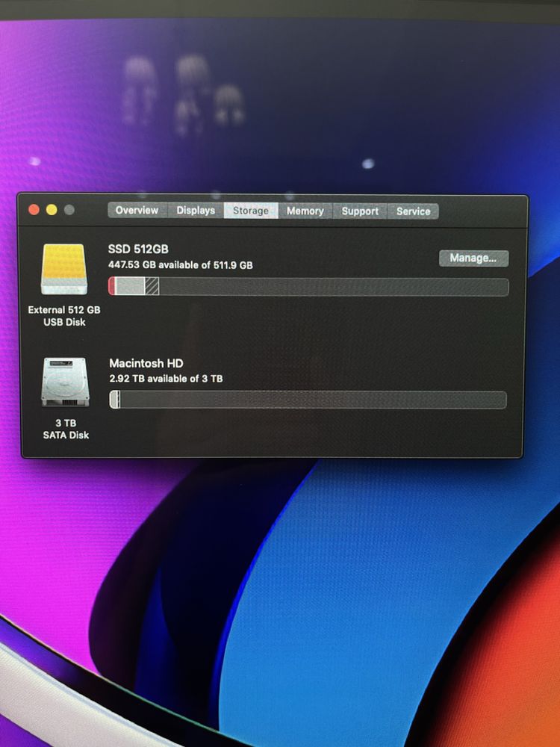Click the SSD 512GB storage usage bar

tap(308, 287)
